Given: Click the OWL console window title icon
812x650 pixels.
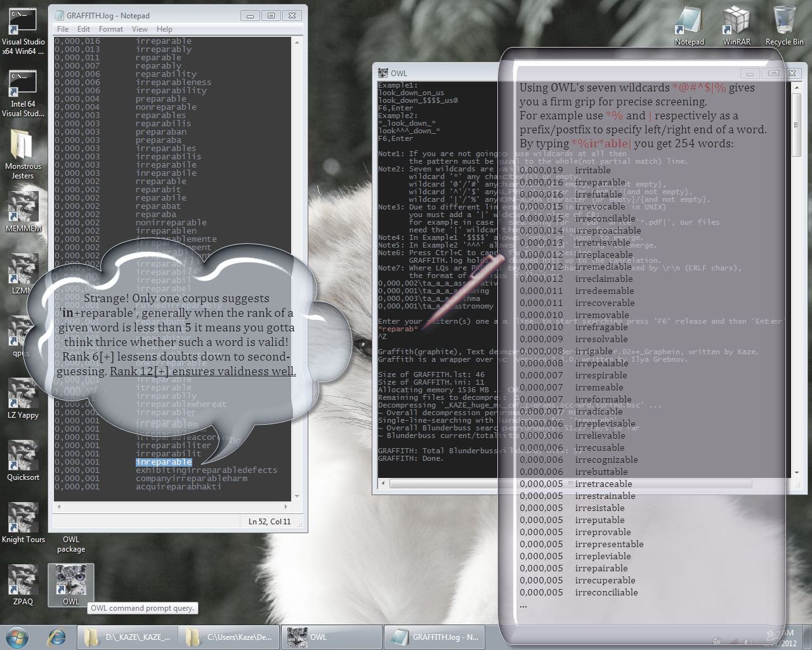Looking at the screenshot, I should 383,73.
